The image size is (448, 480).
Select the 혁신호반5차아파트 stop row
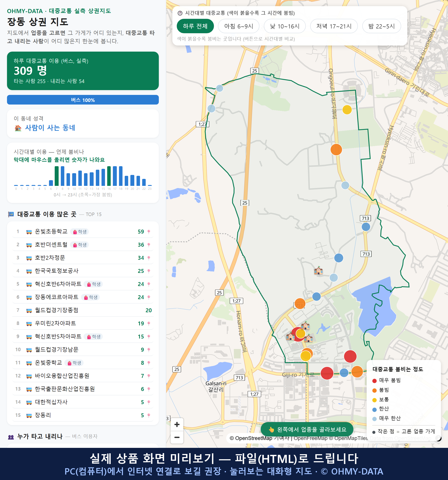coord(83,336)
